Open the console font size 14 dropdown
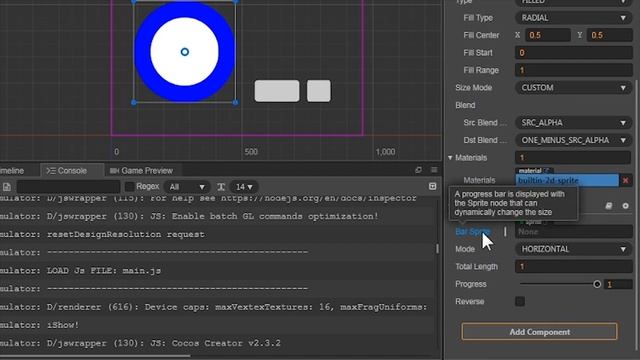This screenshot has height=360, width=640. 244,187
